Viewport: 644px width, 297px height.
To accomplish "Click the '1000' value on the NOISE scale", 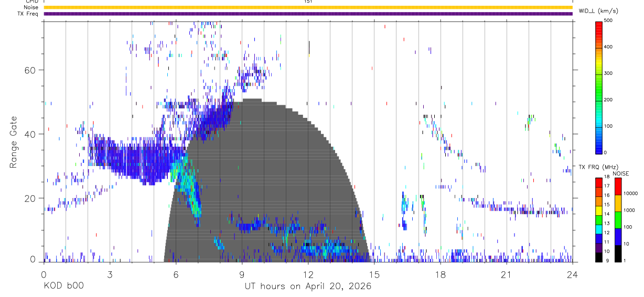I will click(x=630, y=210).
